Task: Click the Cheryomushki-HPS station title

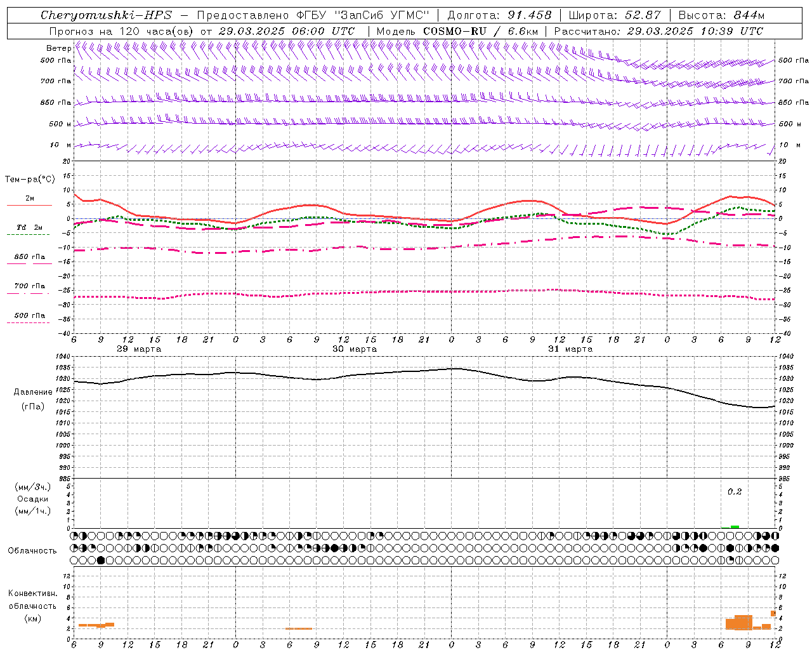Action: pos(106,15)
